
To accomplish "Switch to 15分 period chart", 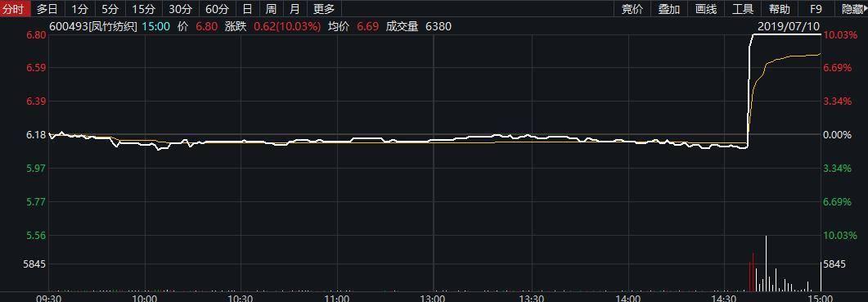I will [143, 8].
